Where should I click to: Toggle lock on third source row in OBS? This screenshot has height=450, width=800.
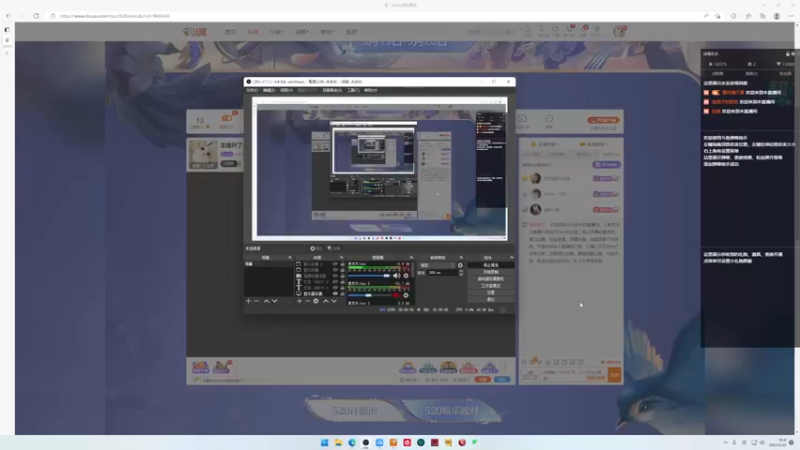pos(342,276)
